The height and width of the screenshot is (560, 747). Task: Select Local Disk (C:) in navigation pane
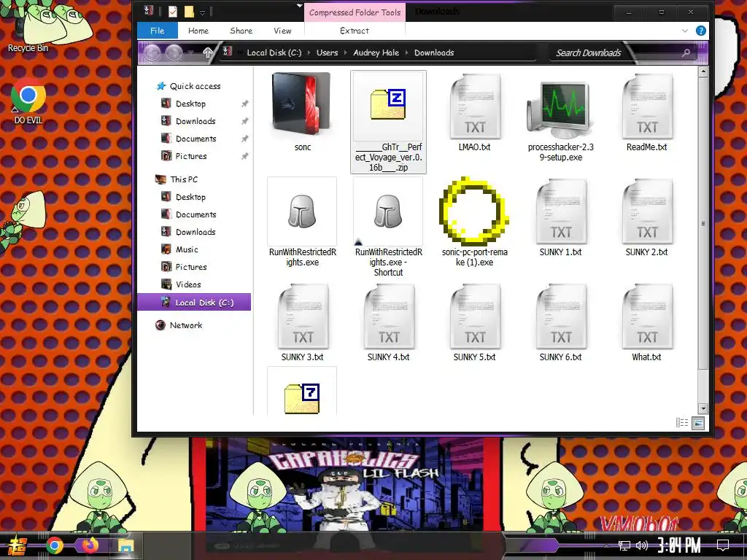point(194,303)
